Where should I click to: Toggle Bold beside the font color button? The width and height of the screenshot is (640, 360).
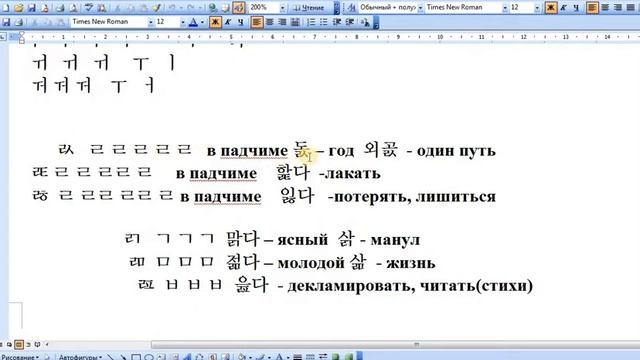tap(215, 22)
